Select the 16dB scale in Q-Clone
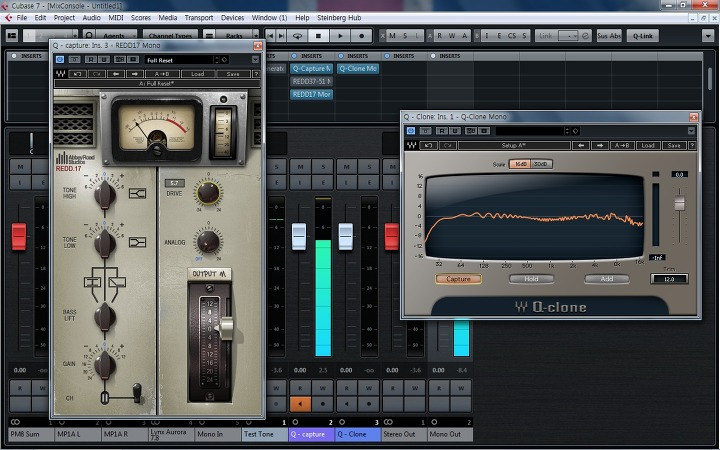The height and width of the screenshot is (450, 720). click(x=520, y=164)
